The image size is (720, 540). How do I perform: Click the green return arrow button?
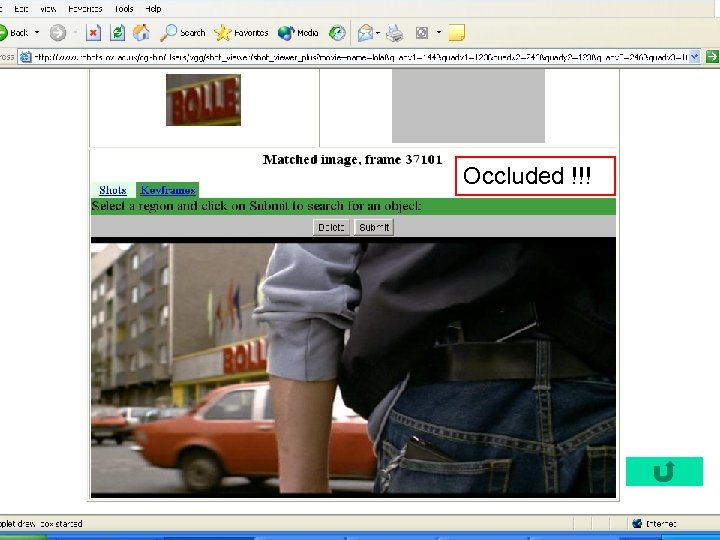click(664, 471)
